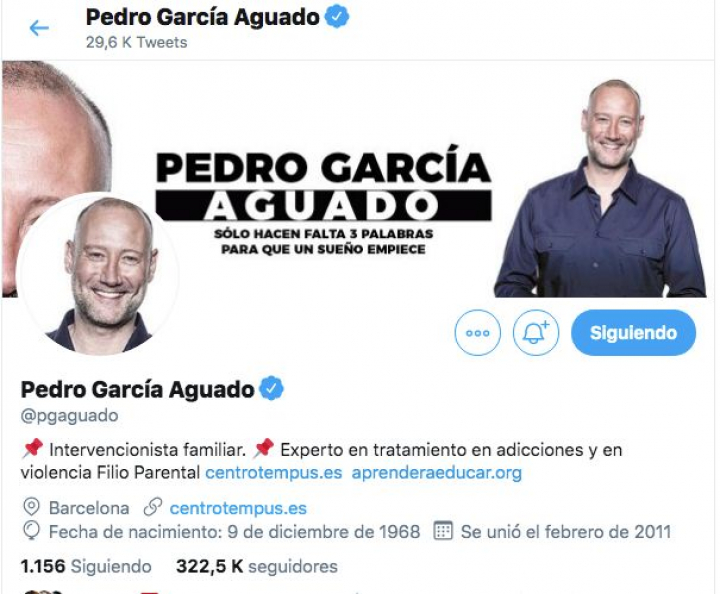Screen dimensions: 720x594
Task: Visit the centrotempus.es website link below bio
Action: click(x=238, y=508)
